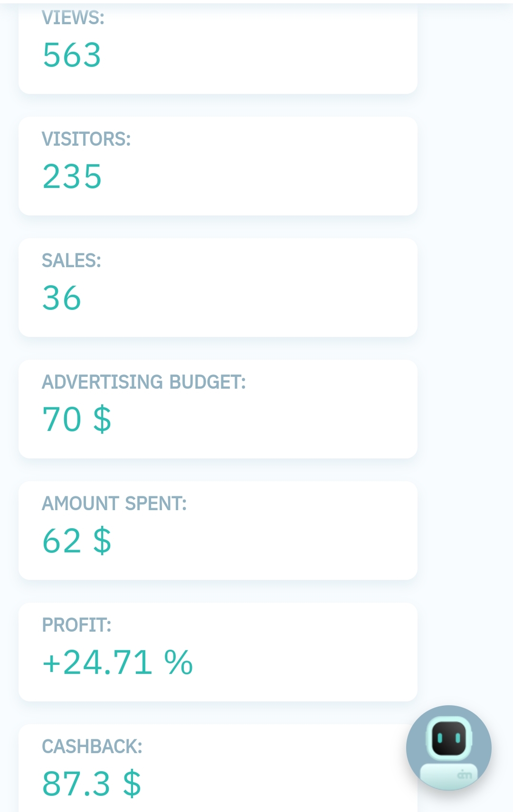Viewport: 513px width, 812px height.
Task: Click the VIEWS label
Action: 73,18
